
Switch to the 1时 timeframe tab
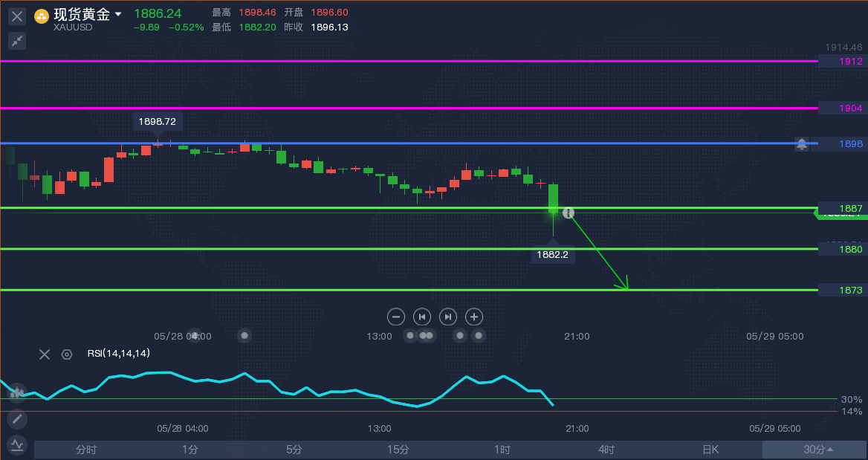point(502,450)
